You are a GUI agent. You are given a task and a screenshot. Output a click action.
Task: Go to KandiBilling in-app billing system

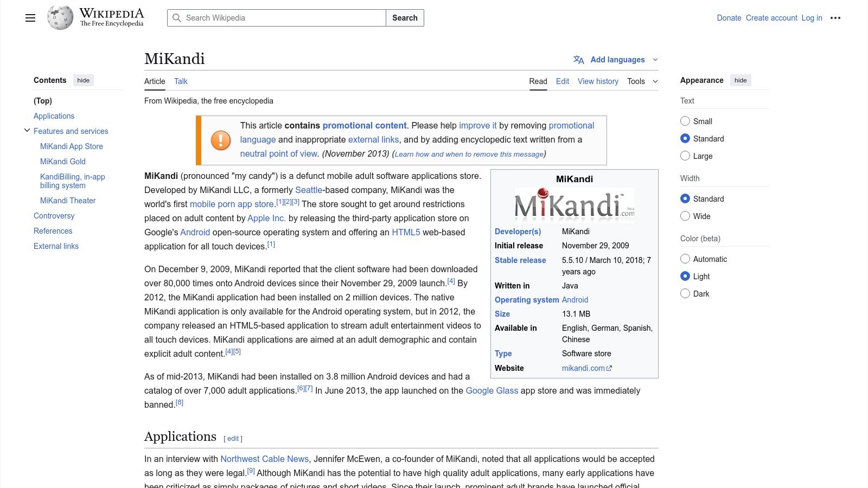(x=73, y=181)
